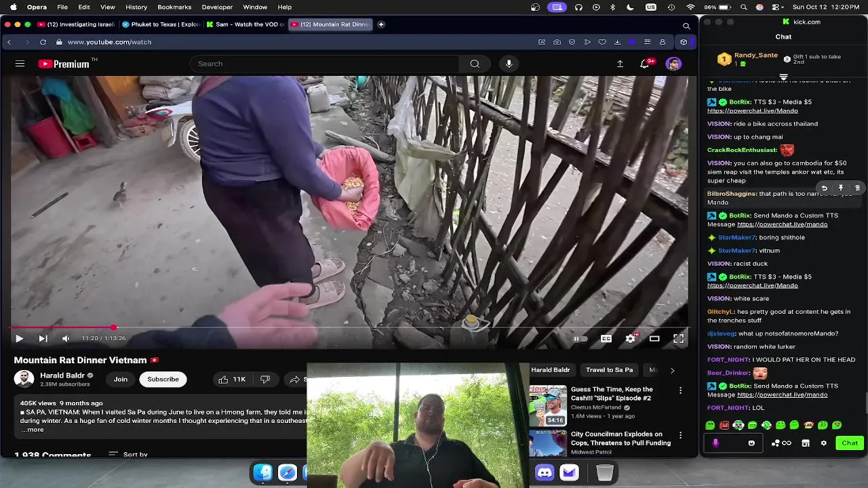This screenshot has height=488, width=868.
Task: Open comments Sort by dropdown
Action: [128, 455]
